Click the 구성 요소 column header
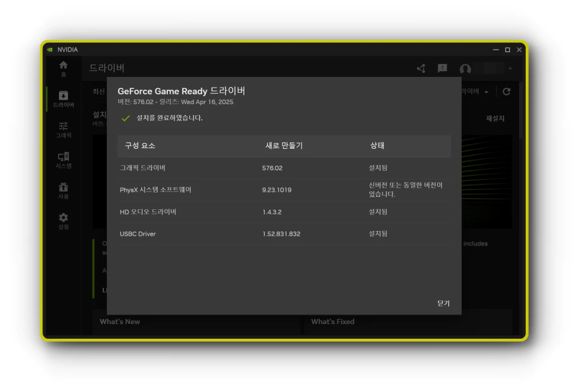Image resolution: width=579 pixels, height=392 pixels. pos(140,145)
